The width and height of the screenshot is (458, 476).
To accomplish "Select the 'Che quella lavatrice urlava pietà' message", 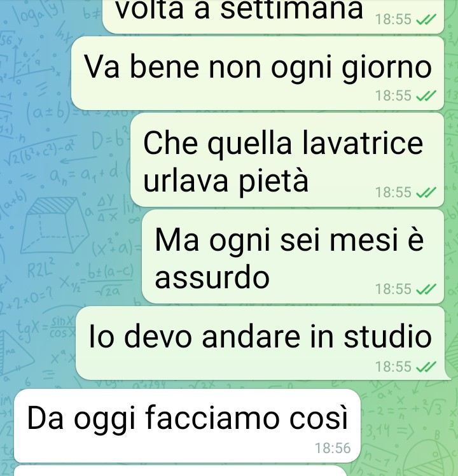I will (287, 160).
